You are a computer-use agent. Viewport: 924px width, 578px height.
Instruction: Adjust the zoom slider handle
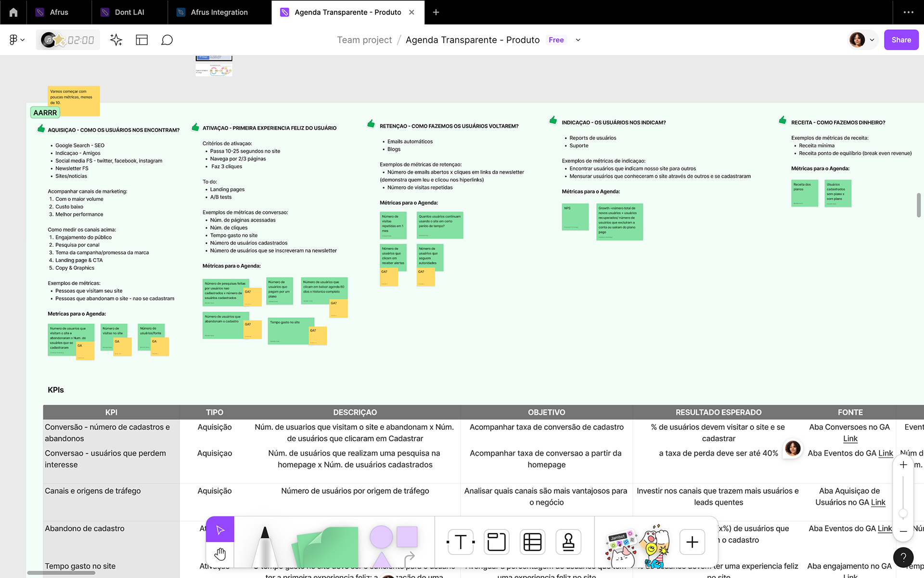click(903, 514)
